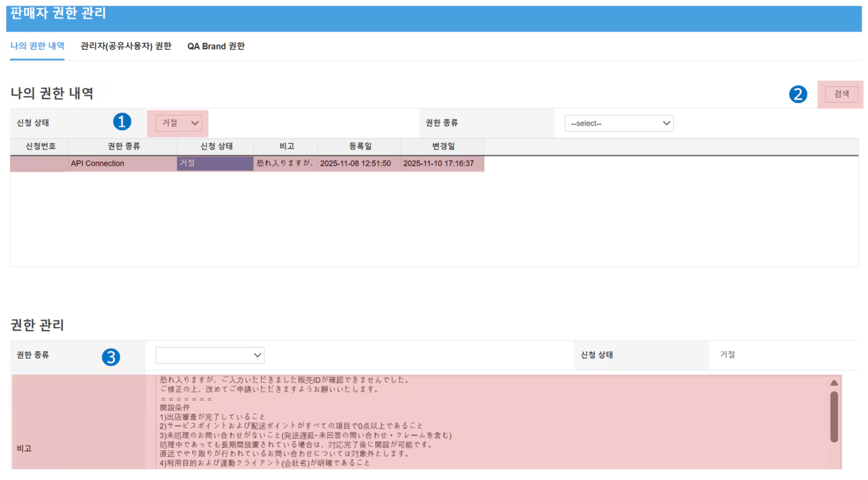This screenshot has width=868, height=480.
Task: Open the 신청 상태 dropdown showing 거절
Action: point(179,123)
